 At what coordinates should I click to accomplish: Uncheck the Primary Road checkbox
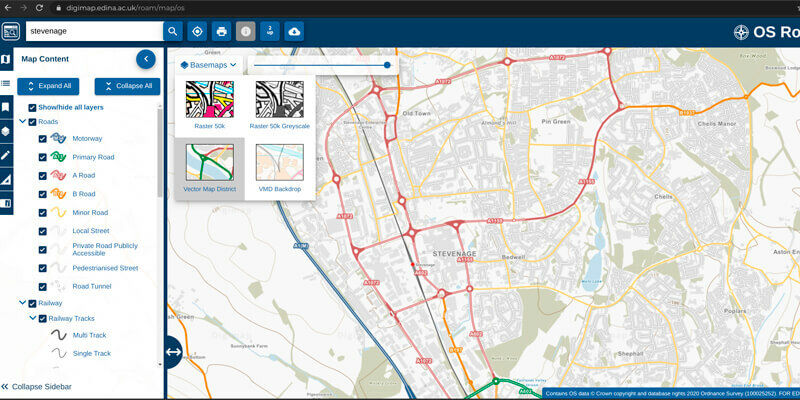(43, 157)
